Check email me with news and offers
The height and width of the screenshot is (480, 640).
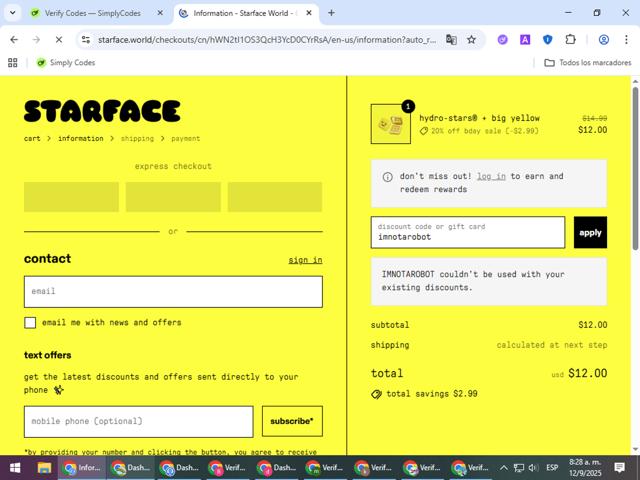[30, 322]
